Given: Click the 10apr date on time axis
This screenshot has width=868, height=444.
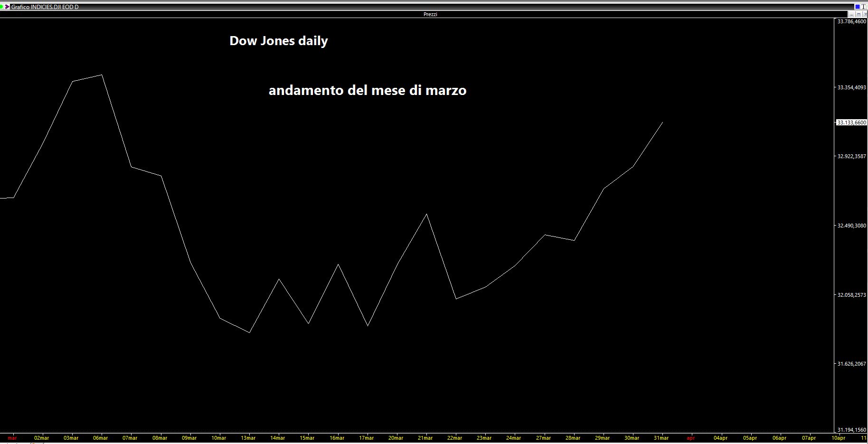Looking at the screenshot, I should click(x=839, y=438).
